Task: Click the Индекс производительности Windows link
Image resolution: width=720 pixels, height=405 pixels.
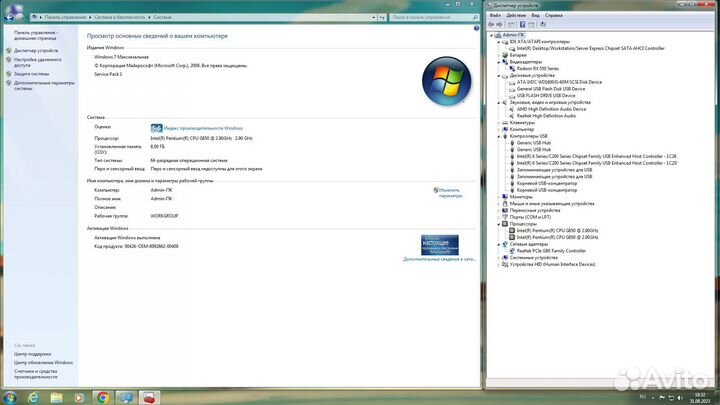Action: [x=203, y=129]
